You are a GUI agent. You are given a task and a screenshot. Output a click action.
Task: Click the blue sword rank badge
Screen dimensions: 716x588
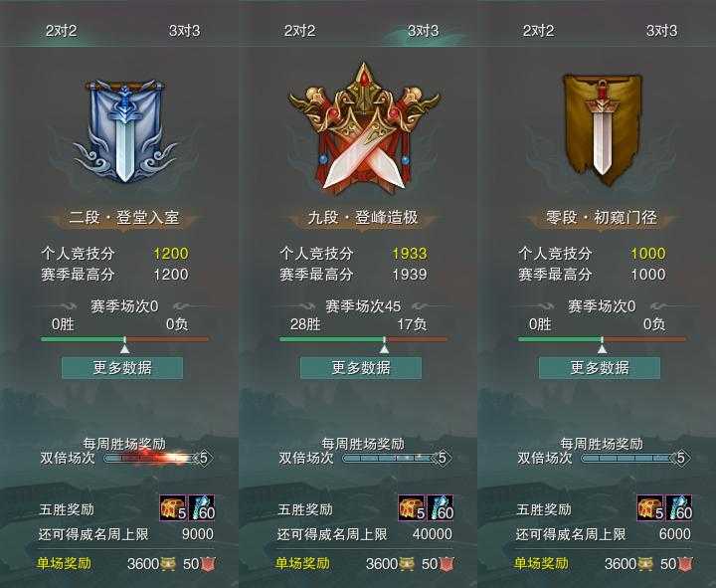(124, 131)
